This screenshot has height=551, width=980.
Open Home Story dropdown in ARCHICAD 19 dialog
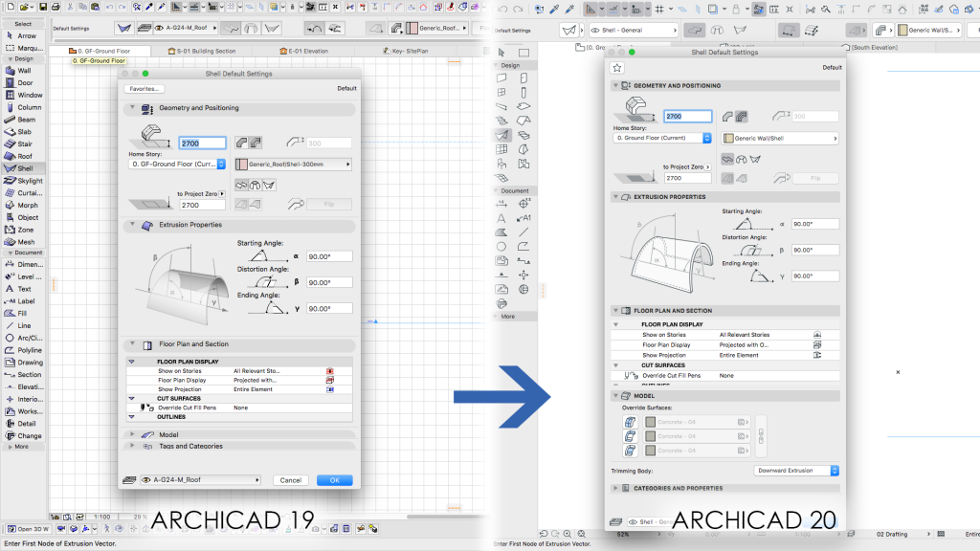[x=177, y=164]
